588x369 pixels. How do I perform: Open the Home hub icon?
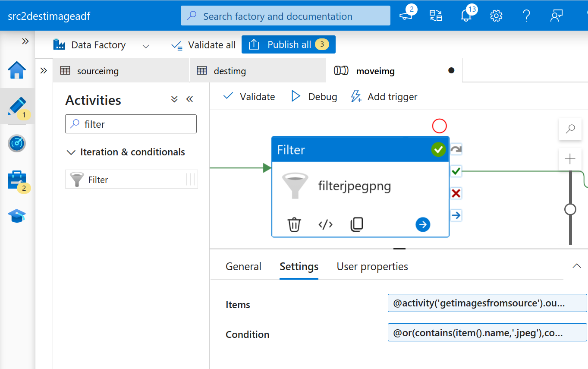pos(17,70)
